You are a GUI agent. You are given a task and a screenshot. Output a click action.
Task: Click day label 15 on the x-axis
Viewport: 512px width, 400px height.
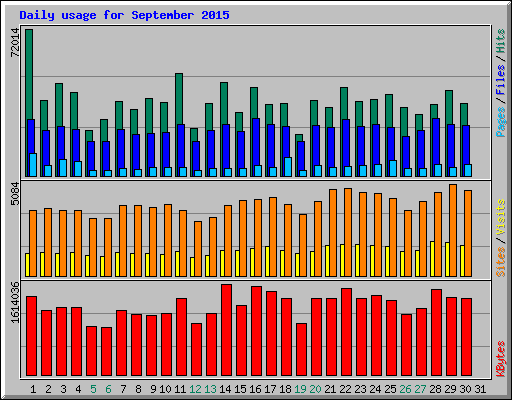point(240,389)
